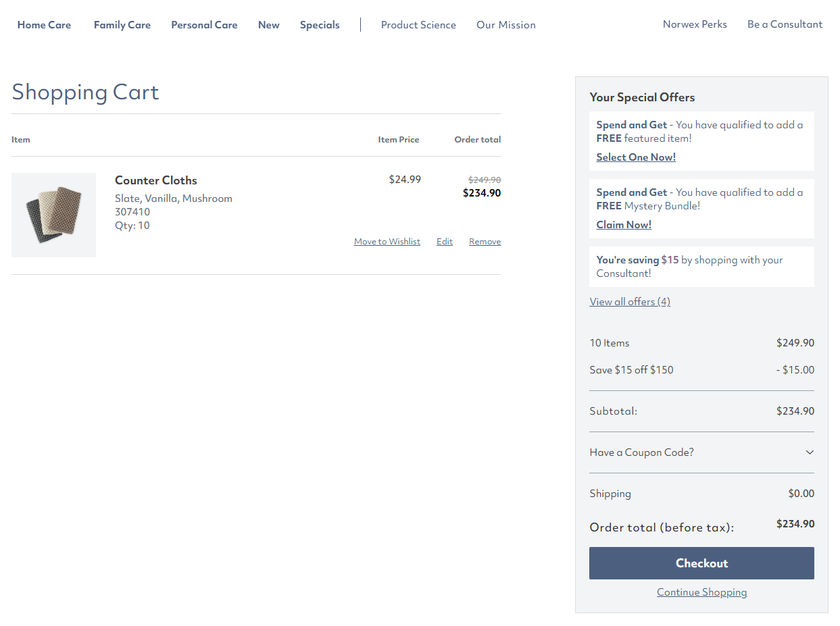Image resolution: width=840 pixels, height=626 pixels.
Task: Select the Shopping Cart heading
Action: tap(85, 92)
